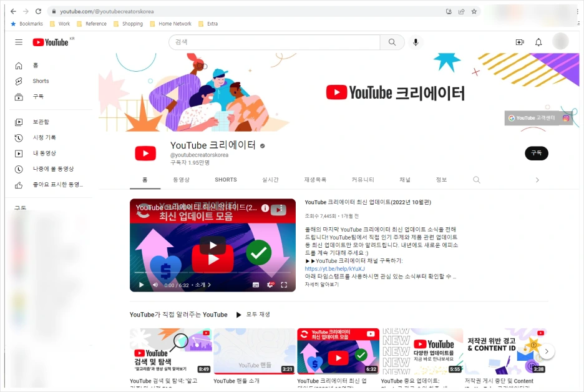The width and height of the screenshot is (584, 392).
Task: Expand description with 자세히 알아보기
Action: [x=322, y=284]
